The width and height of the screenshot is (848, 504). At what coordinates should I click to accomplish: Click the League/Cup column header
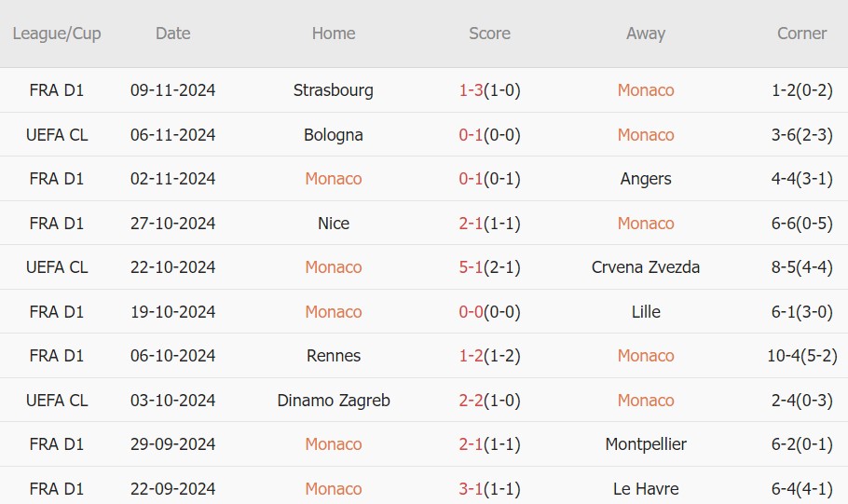[57, 34]
